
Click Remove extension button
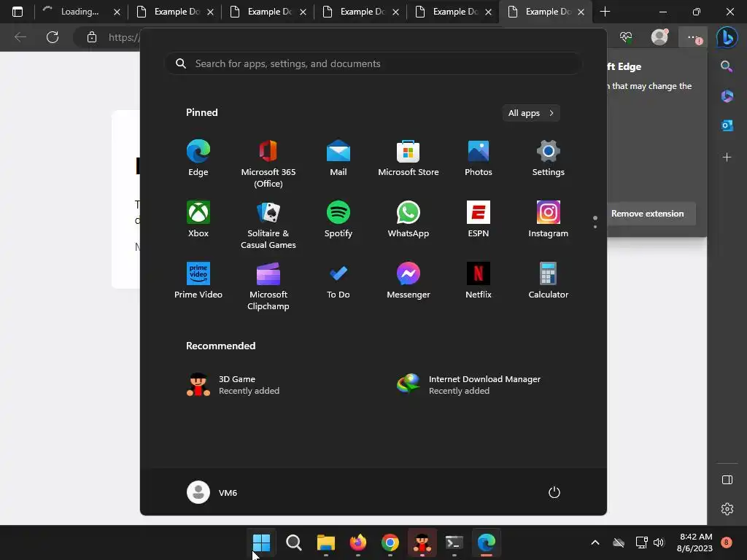coord(648,214)
